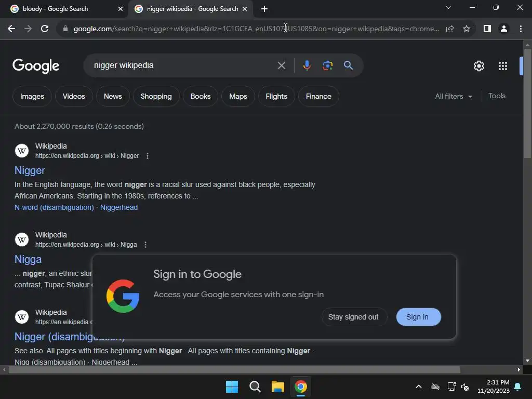View site information via the lock icon
Image resolution: width=532 pixels, height=399 pixels.
click(x=65, y=29)
